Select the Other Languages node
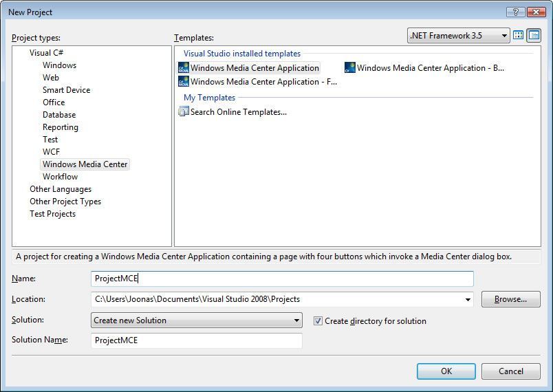 tap(61, 189)
